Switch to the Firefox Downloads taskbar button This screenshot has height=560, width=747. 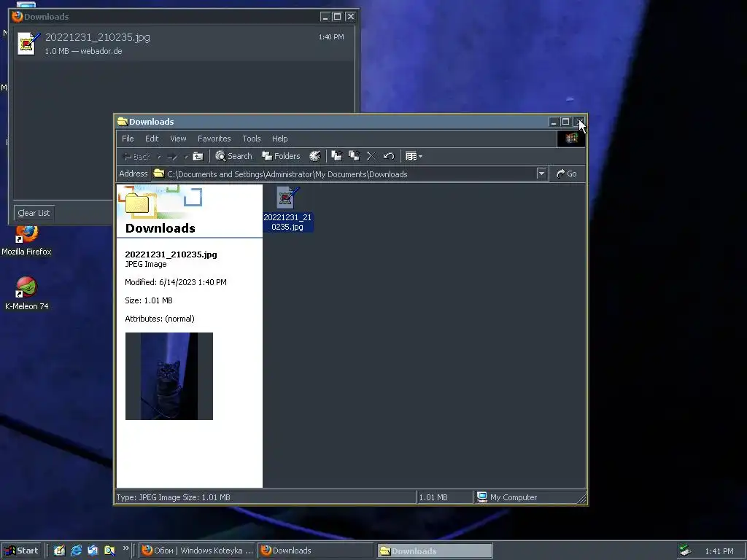pyautogui.click(x=317, y=551)
